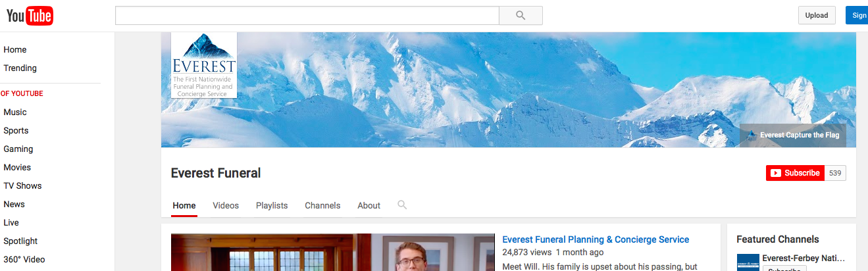
Task: Click the Everest Funeral channel title
Action: 216,173
